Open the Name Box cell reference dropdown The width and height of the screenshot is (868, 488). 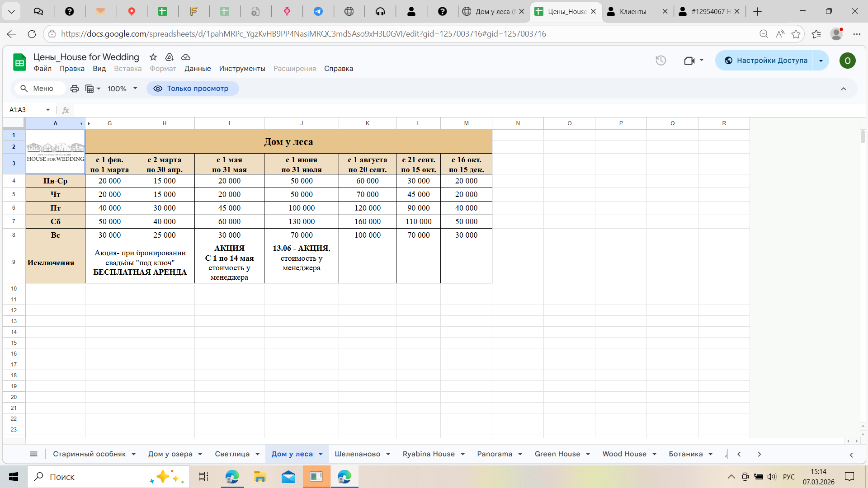(x=48, y=110)
